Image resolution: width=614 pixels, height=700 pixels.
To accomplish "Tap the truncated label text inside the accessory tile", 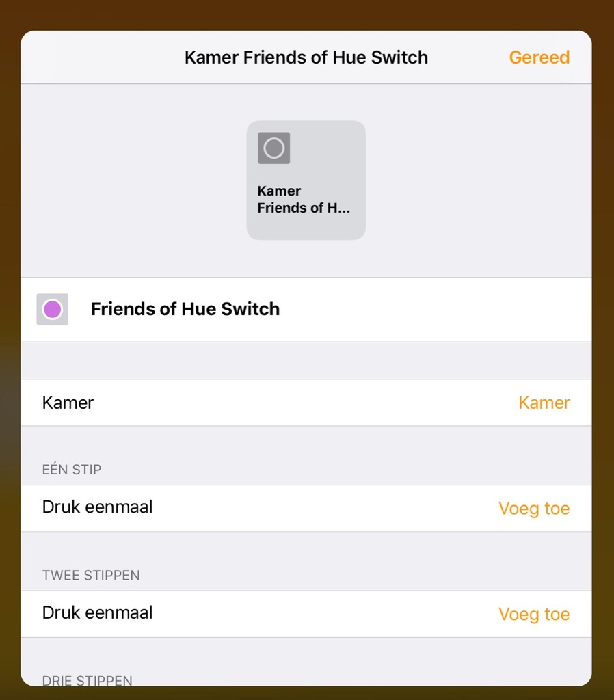I will (303, 200).
